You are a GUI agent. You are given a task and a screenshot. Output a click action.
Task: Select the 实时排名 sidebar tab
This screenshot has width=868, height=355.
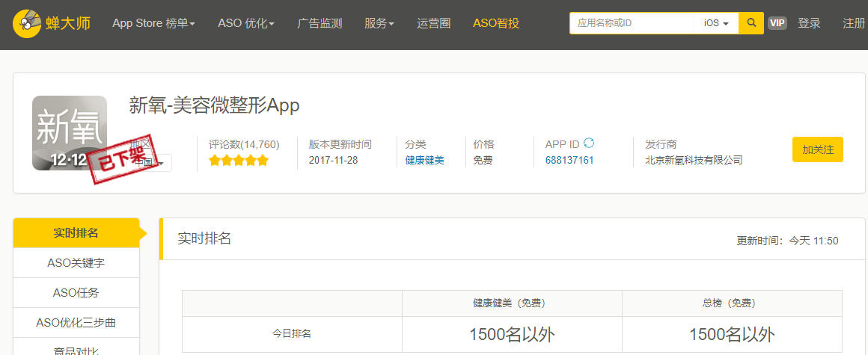click(x=76, y=232)
